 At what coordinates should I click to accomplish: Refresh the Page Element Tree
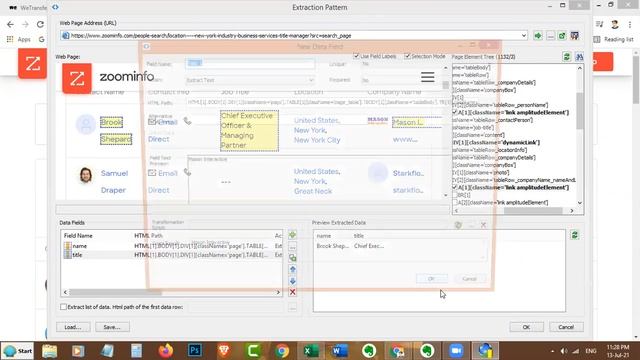click(567, 57)
